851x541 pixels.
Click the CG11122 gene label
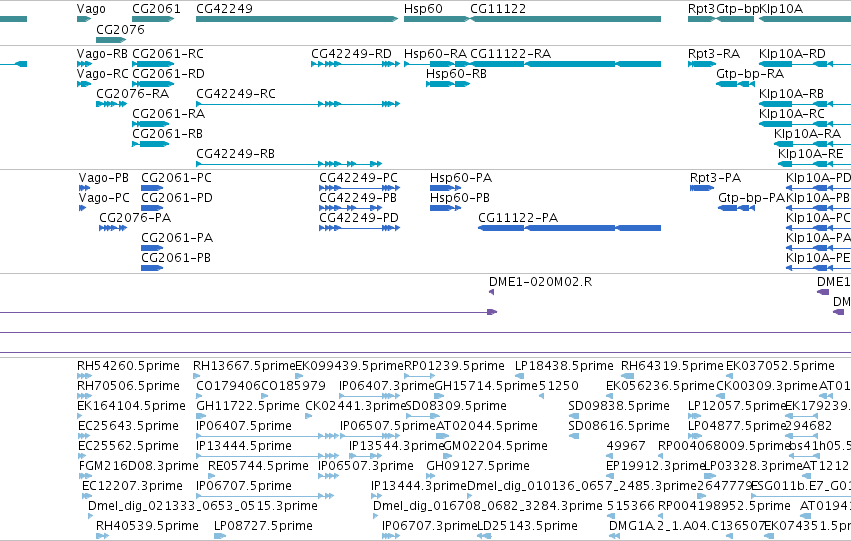point(498,9)
